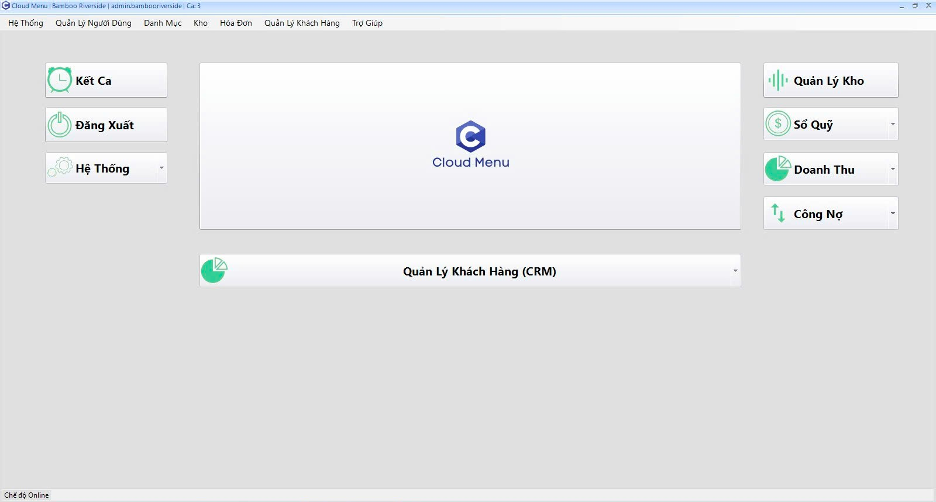Open the Hệ Thống menu in menu bar
Viewport: 936px width, 502px height.
pyautogui.click(x=26, y=23)
